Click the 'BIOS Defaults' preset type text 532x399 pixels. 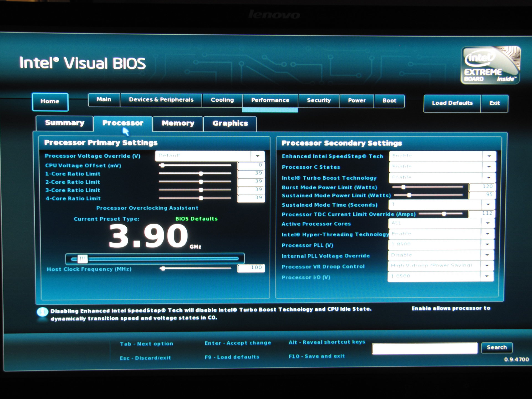(196, 219)
